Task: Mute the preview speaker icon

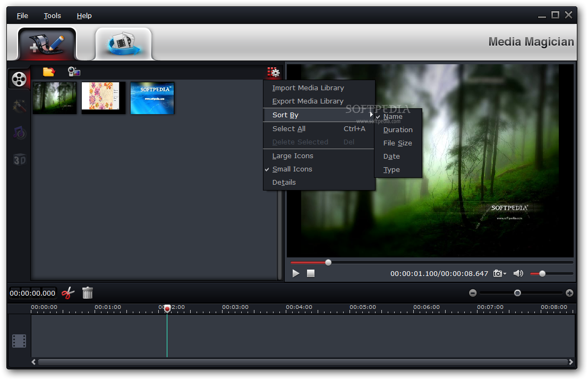Action: [518, 273]
